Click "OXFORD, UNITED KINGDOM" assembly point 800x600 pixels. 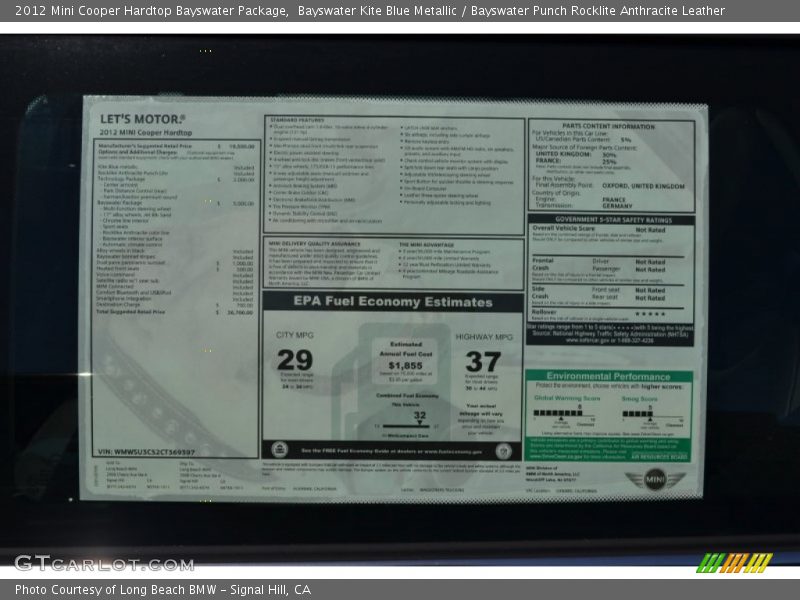(x=643, y=186)
